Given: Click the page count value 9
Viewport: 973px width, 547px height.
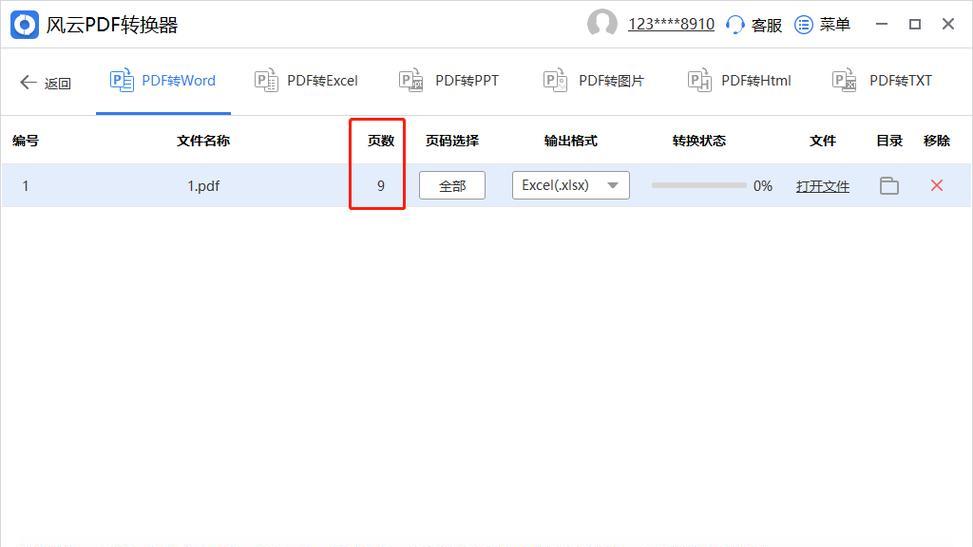Looking at the screenshot, I should tap(381, 186).
